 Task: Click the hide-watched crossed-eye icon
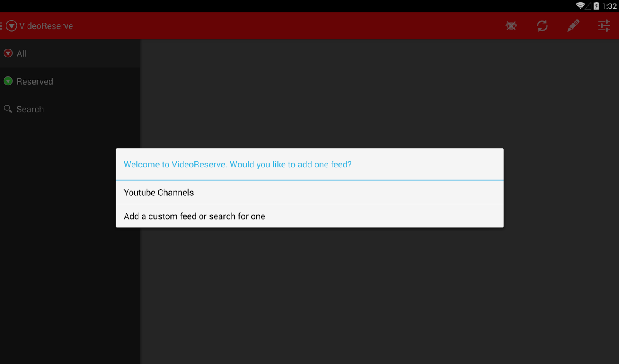(511, 26)
